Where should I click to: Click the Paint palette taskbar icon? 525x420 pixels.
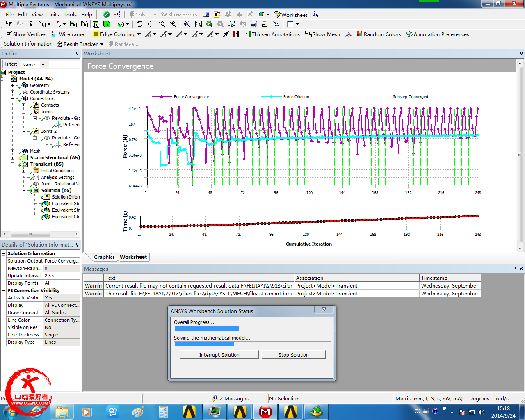tap(138, 411)
